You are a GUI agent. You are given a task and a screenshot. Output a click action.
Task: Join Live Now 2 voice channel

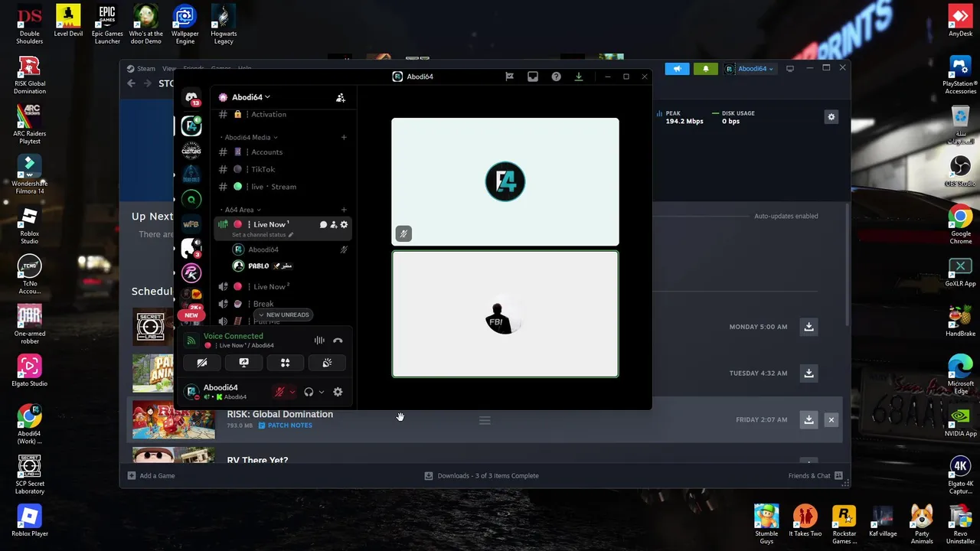pos(283,286)
